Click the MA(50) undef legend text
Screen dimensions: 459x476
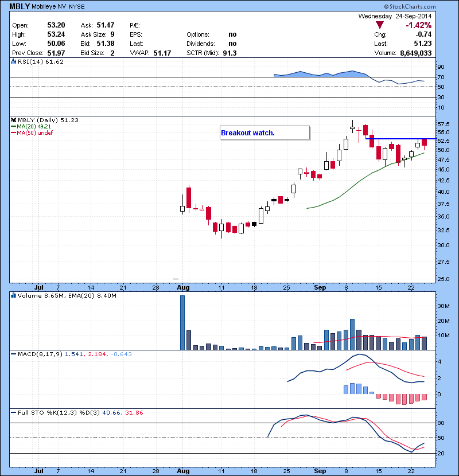(34, 133)
